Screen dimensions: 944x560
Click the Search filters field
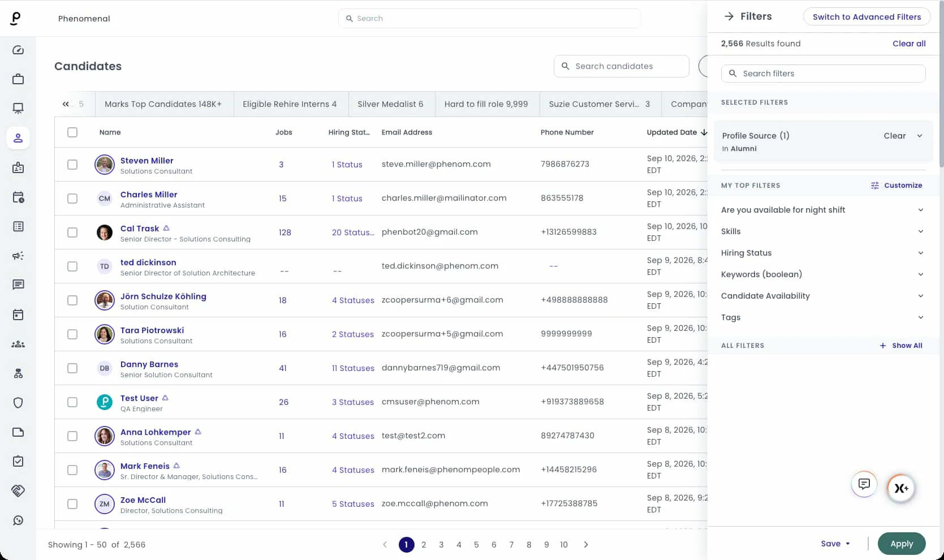coord(823,74)
